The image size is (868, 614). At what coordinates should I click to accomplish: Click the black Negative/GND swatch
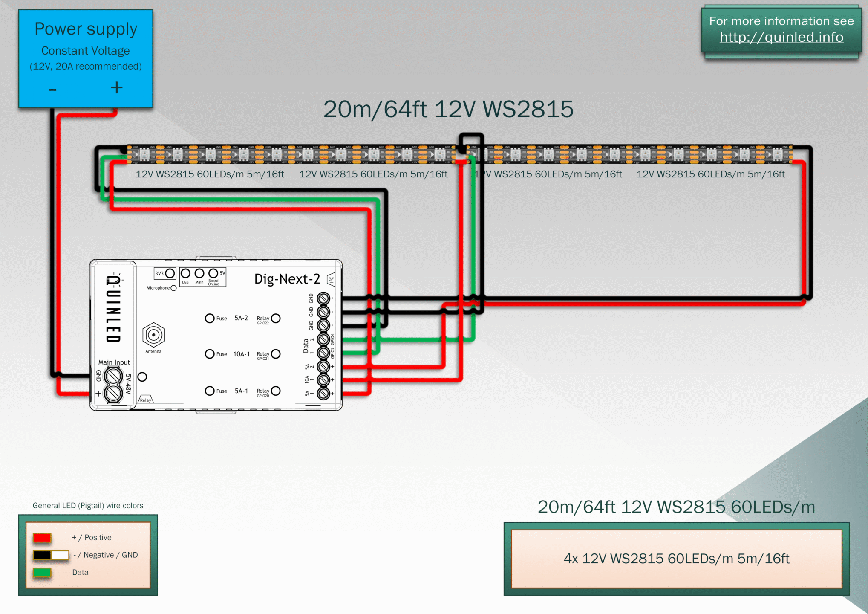click(x=42, y=555)
